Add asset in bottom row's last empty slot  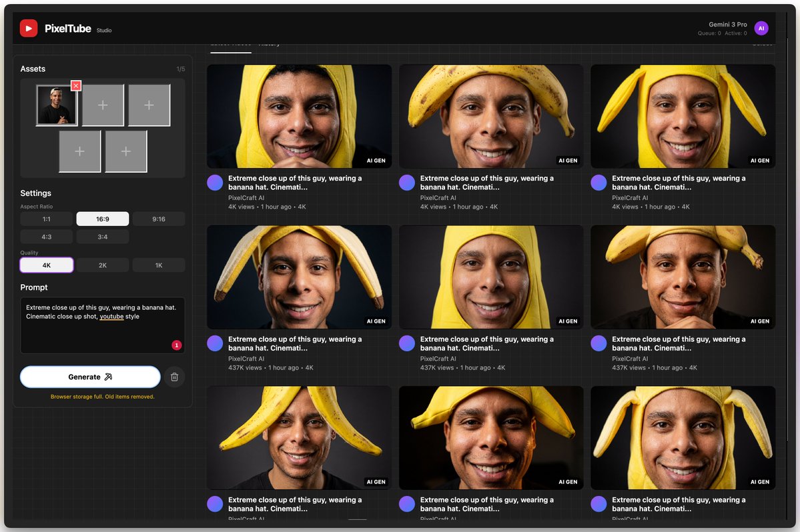(126, 151)
